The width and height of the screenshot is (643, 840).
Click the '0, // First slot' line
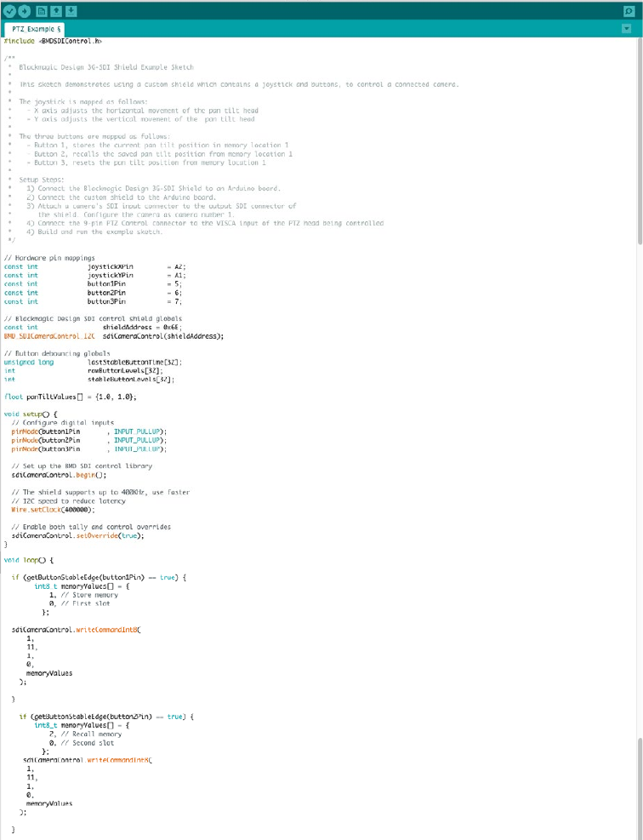click(x=80, y=603)
